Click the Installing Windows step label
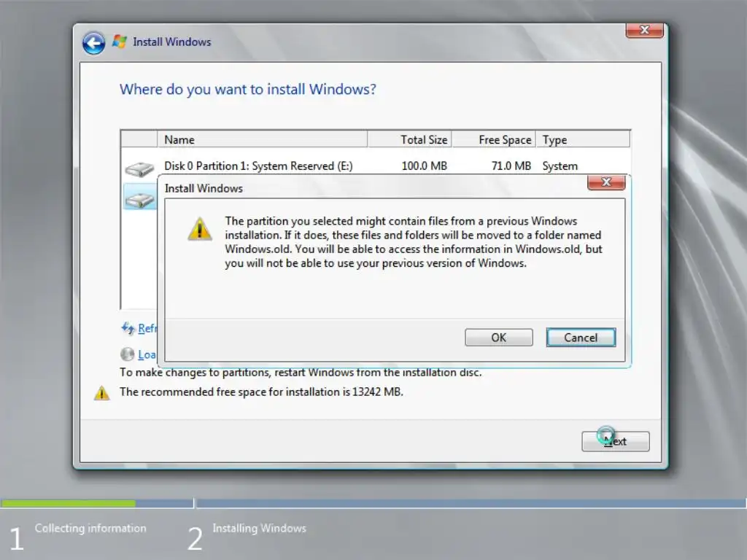Viewport: 747px width, 560px height. coord(259,528)
